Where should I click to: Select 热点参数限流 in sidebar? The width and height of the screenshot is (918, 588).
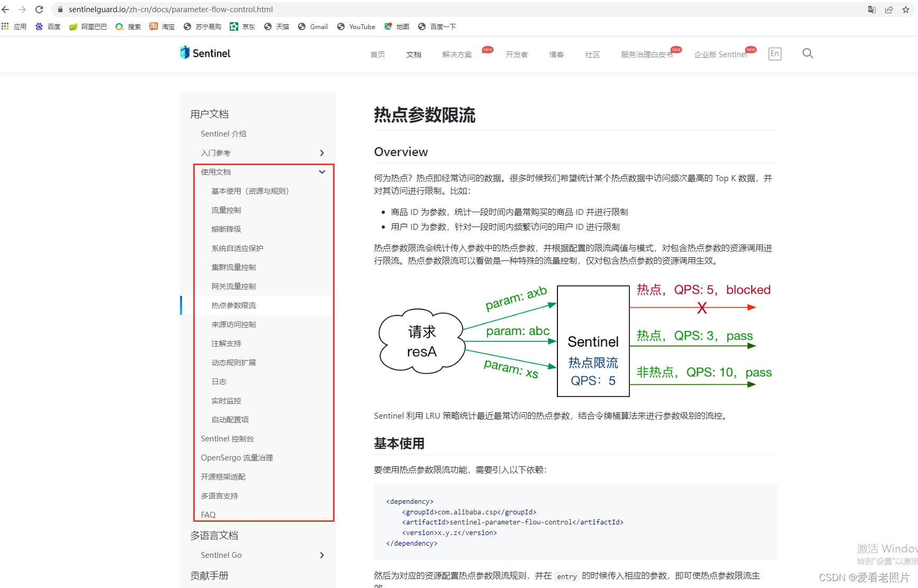[233, 305]
